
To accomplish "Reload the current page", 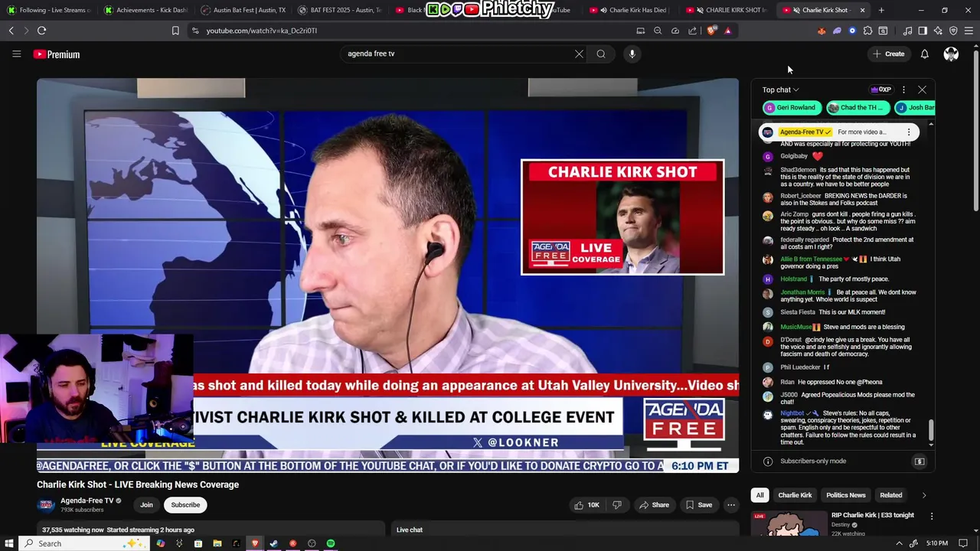I will tap(41, 31).
